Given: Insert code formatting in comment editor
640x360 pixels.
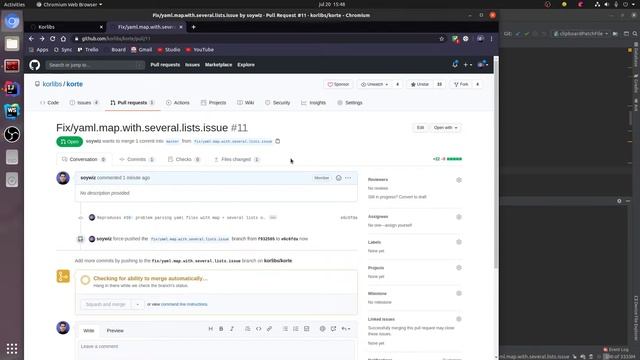Looking at the screenshot, I should tap(258, 329).
